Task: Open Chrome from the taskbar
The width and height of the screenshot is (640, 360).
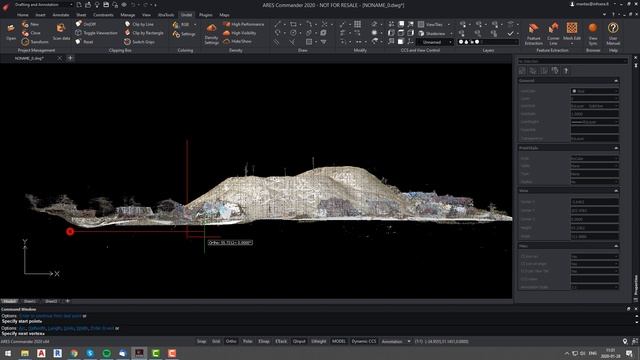Action: (x=74, y=353)
